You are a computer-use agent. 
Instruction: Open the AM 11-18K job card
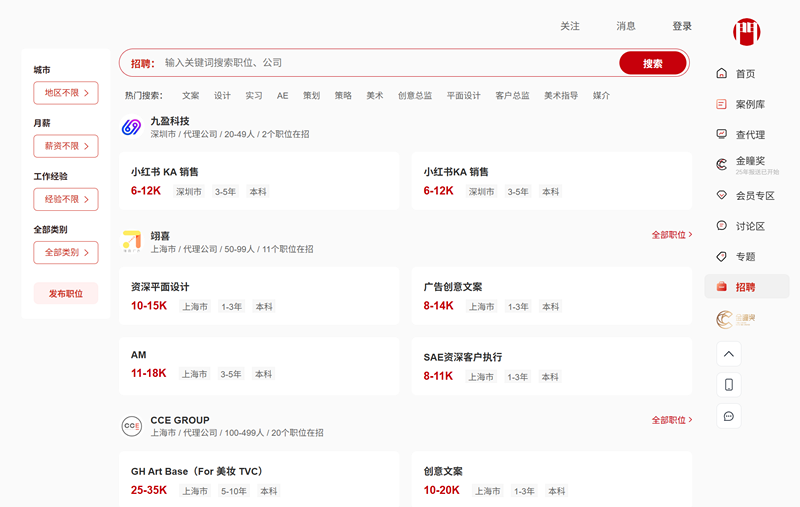point(259,366)
